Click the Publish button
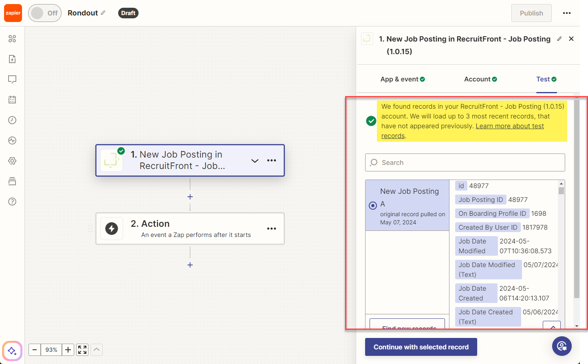This screenshot has height=364, width=588. tap(531, 13)
